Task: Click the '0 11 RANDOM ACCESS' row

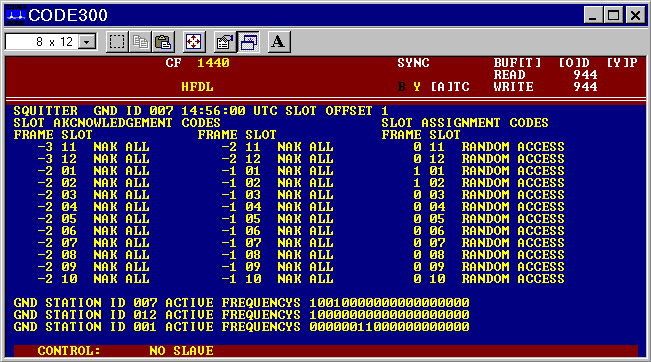Action: tap(489, 147)
